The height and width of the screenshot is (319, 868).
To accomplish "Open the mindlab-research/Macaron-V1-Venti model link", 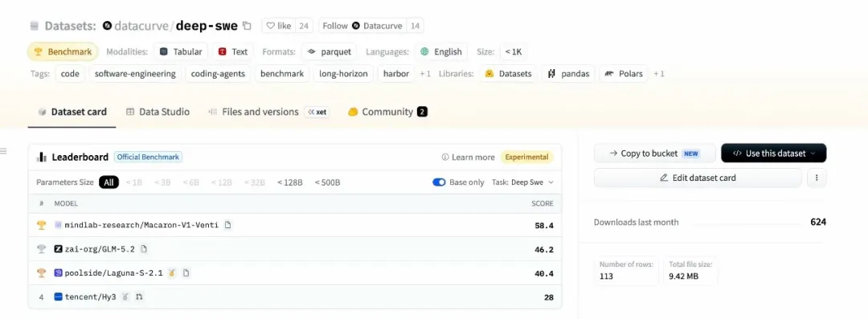I will (x=141, y=226).
